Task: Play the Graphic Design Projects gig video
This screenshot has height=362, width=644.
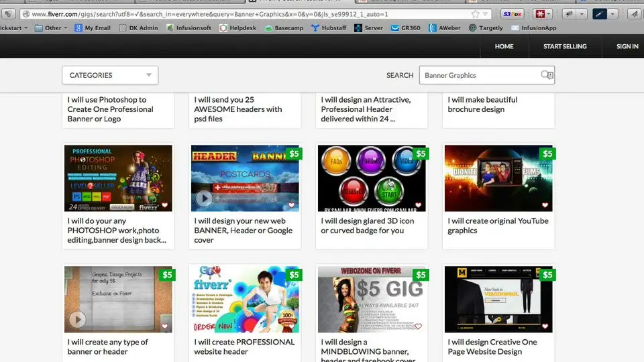Action: point(77,320)
